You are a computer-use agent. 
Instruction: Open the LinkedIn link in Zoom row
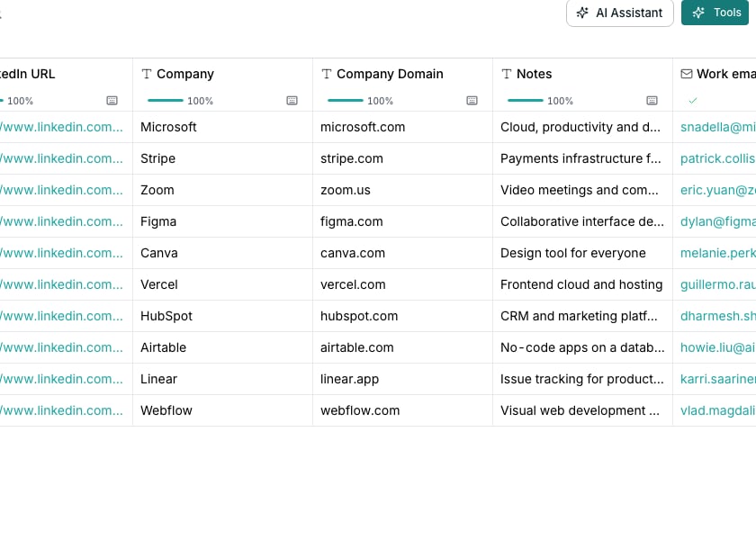[61, 190]
